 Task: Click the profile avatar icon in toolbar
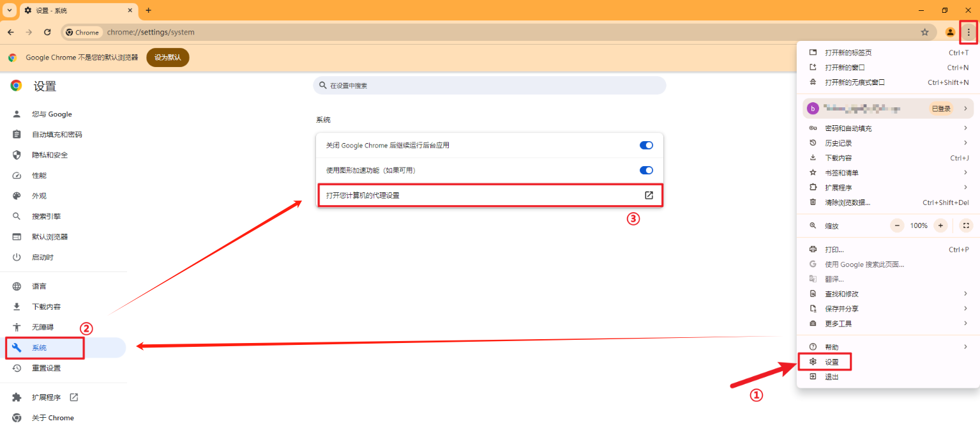coord(950,32)
